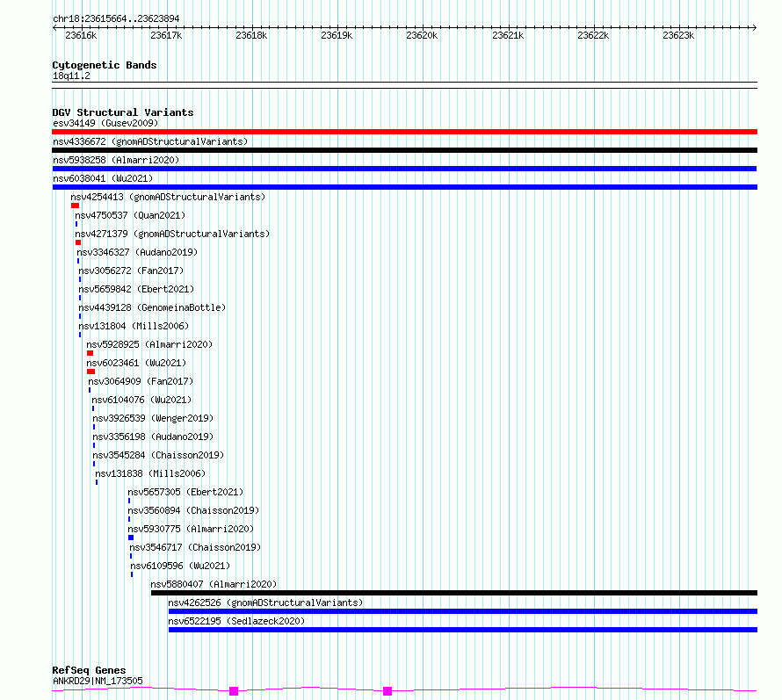This screenshot has height=700, width=782.
Task: Open nsv4439128 (GenomeinaBottle) label
Action: coord(152,307)
